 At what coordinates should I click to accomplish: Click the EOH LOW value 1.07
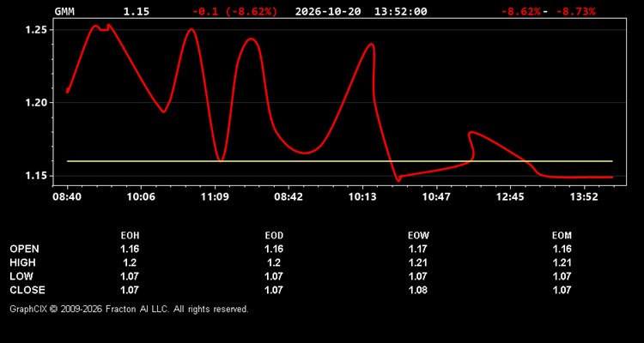[x=130, y=276]
